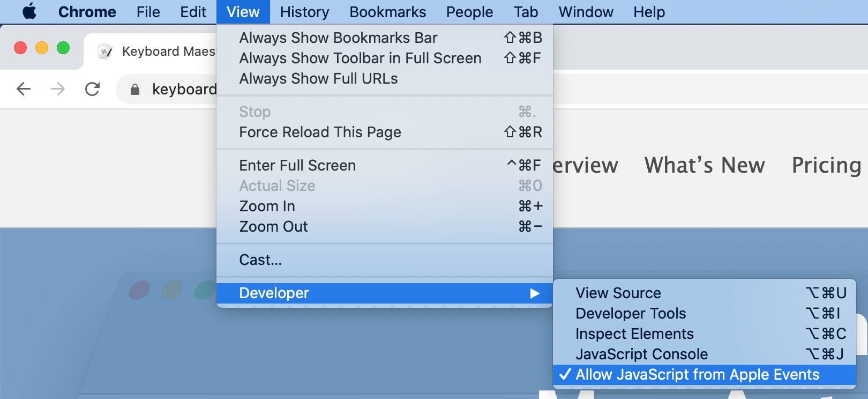Open the Bookmarks menu
Screen dimensions: 868x399
pyautogui.click(x=387, y=12)
